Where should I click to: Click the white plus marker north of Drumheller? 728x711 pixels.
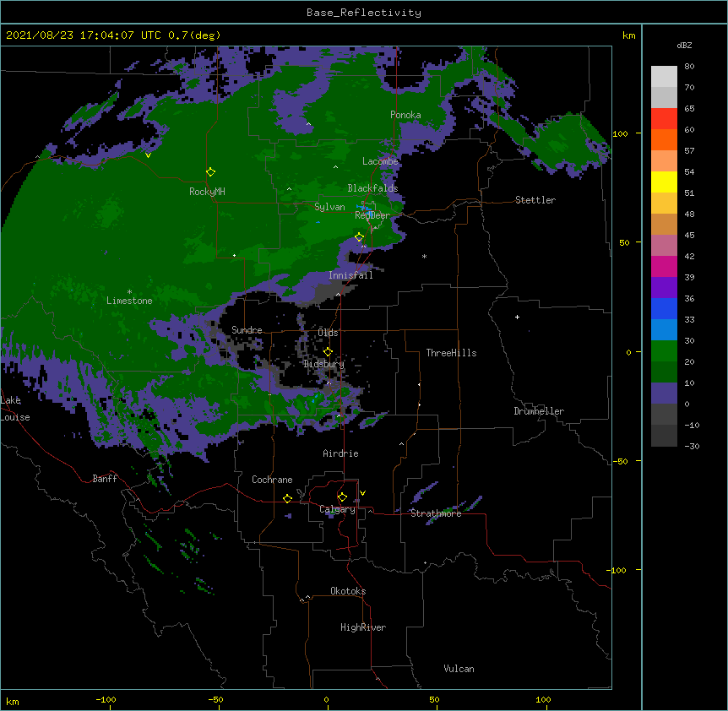coord(517,317)
